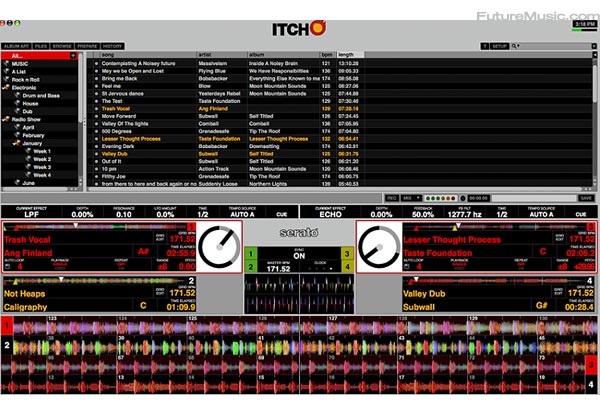The image size is (600, 415).
Task: Click the add crate plus icon
Action: (x=73, y=56)
